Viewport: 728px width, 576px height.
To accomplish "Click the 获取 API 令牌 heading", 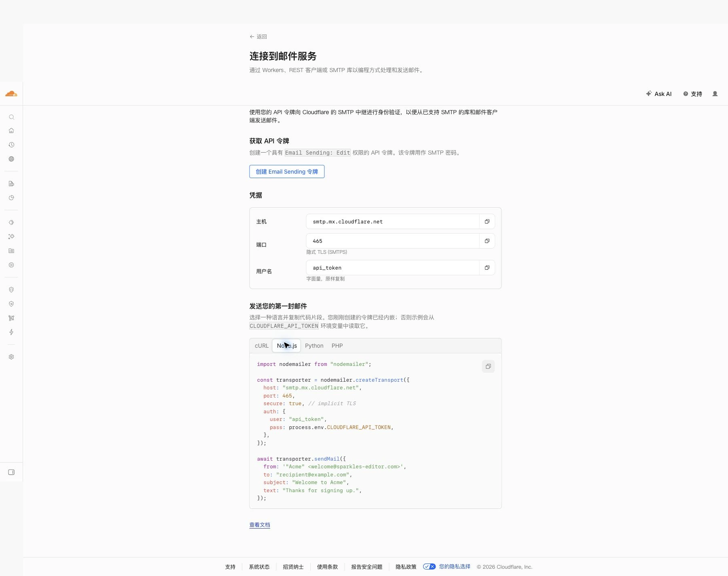I will pos(269,141).
